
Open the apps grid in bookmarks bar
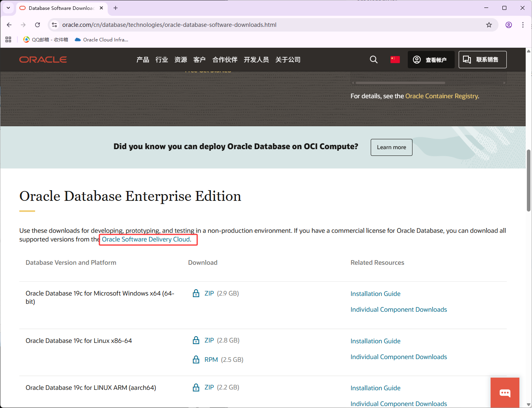tap(8, 39)
